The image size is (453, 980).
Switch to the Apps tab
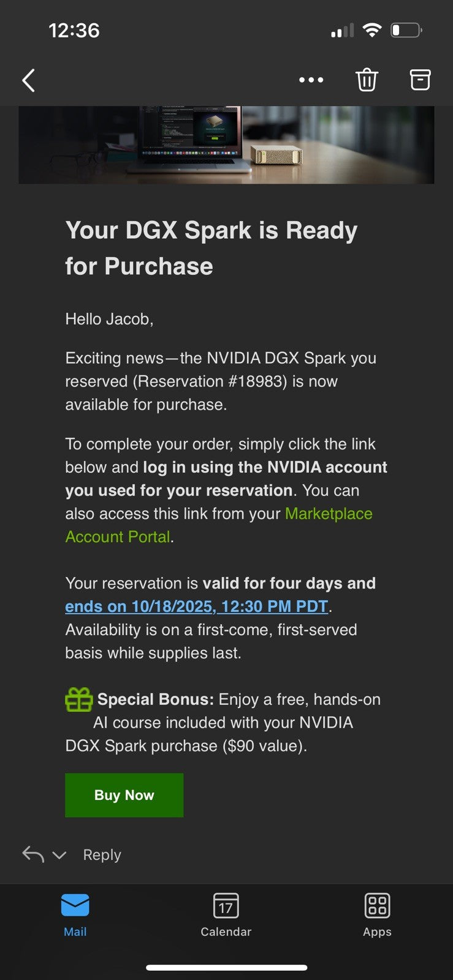(x=376, y=916)
